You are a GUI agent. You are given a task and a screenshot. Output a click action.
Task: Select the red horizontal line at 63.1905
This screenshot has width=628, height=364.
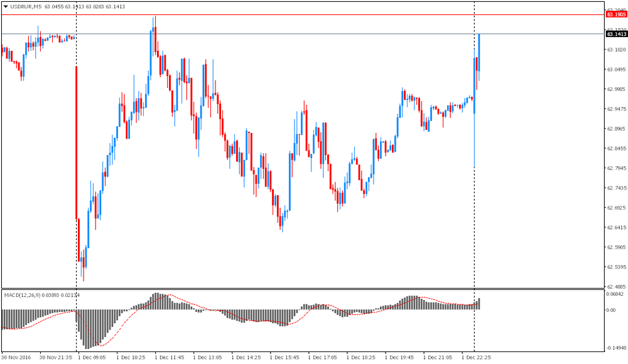[314, 14]
